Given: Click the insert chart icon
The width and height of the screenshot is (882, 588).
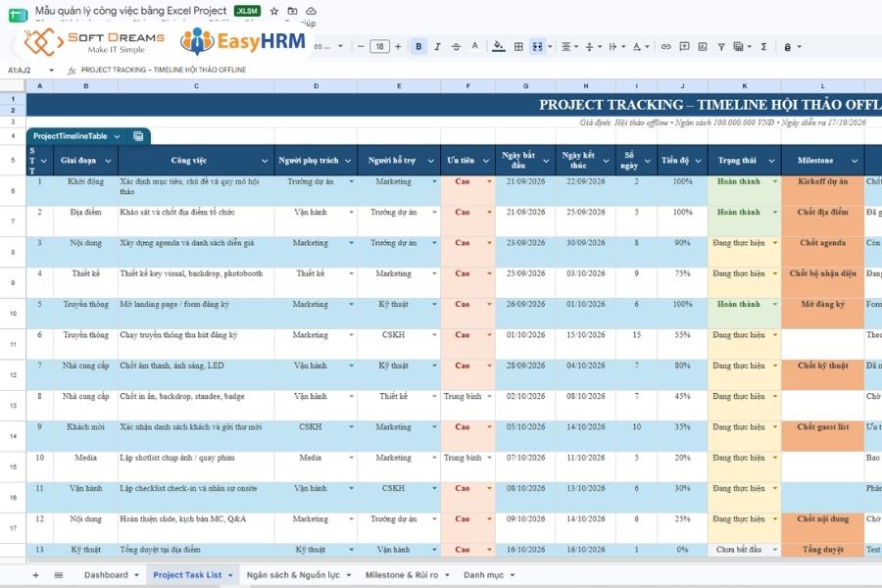Looking at the screenshot, I should pos(703,47).
